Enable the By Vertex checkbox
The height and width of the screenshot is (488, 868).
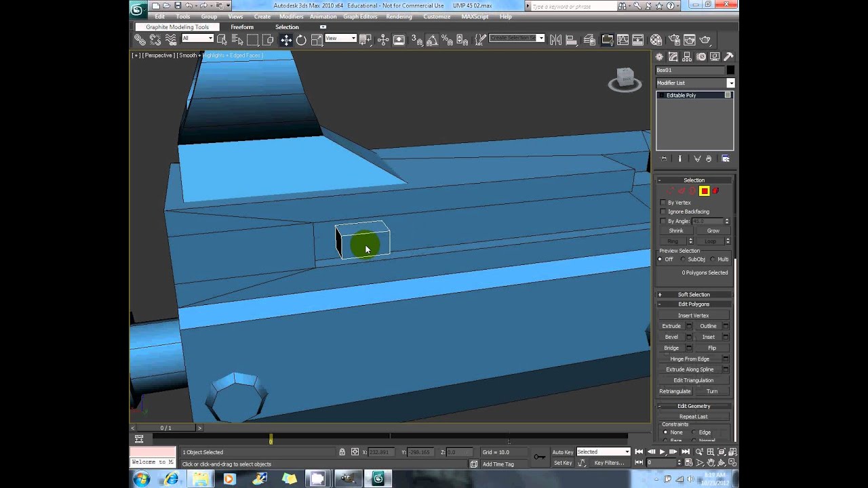[x=663, y=203]
